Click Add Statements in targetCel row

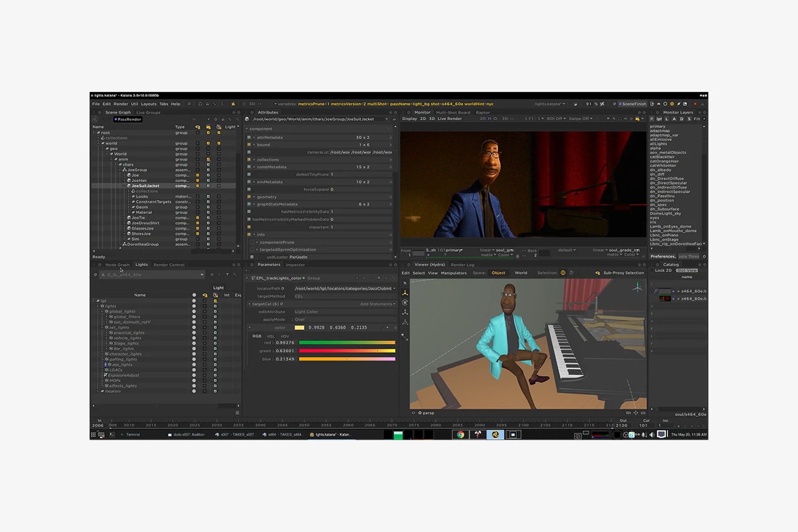(x=377, y=304)
